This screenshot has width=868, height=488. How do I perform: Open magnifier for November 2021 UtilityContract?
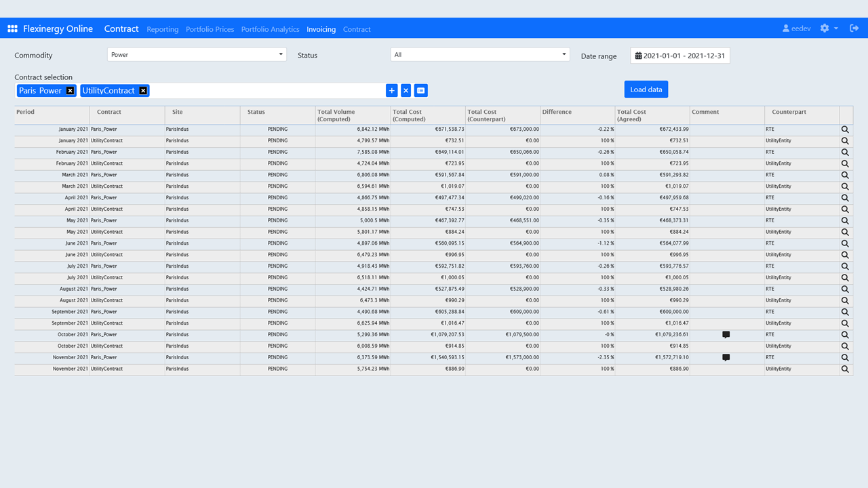pyautogui.click(x=845, y=369)
